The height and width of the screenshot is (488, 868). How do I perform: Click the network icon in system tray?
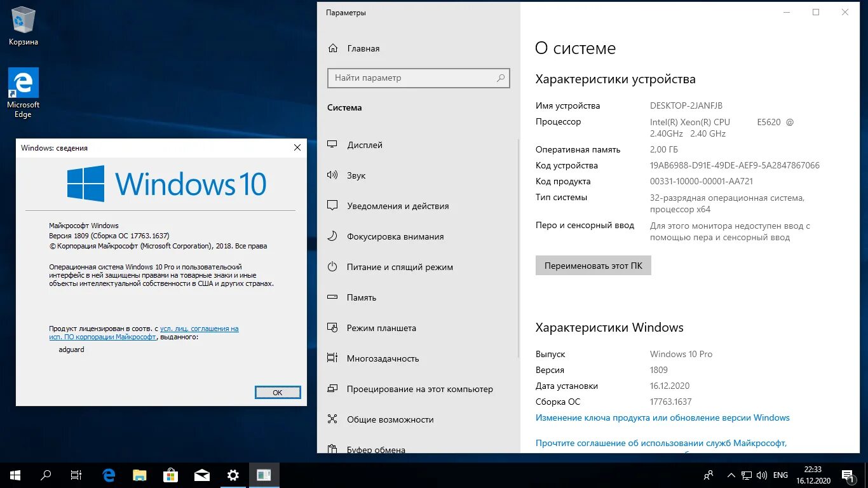[x=747, y=475]
